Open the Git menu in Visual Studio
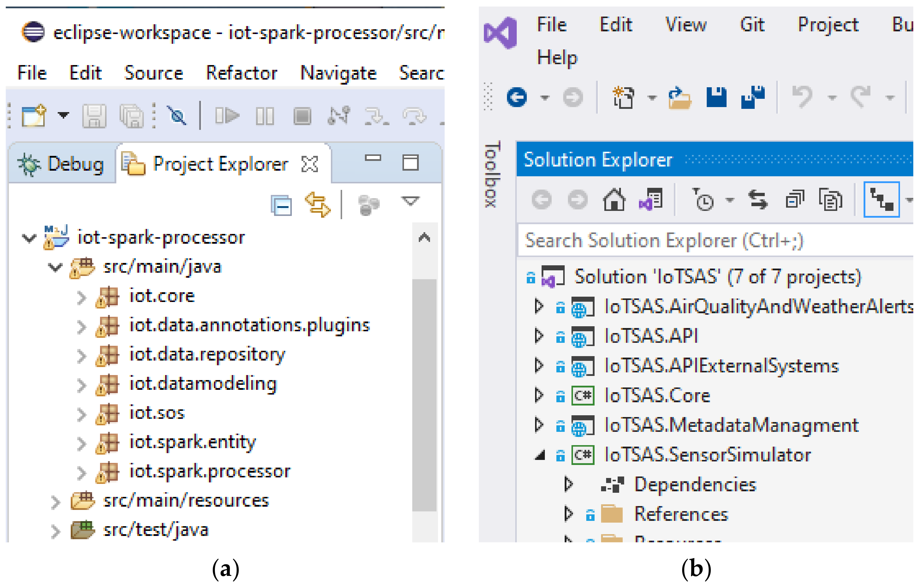Viewport: 921px width, 588px height. point(751,25)
